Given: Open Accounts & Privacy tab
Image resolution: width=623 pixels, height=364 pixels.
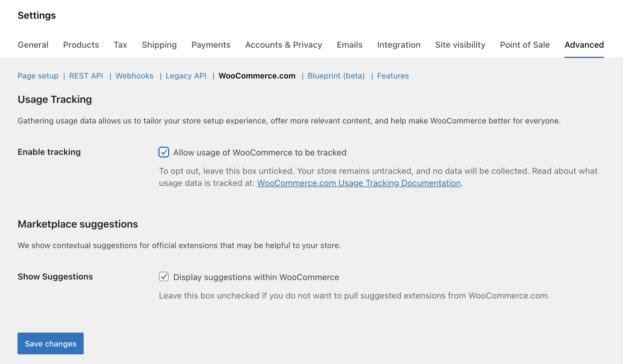Looking at the screenshot, I should (x=283, y=45).
